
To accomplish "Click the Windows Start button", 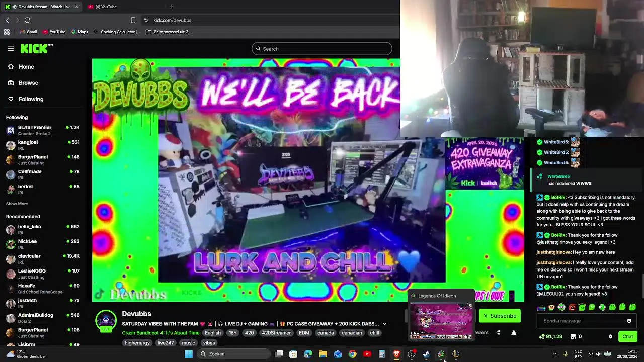I will (189, 354).
